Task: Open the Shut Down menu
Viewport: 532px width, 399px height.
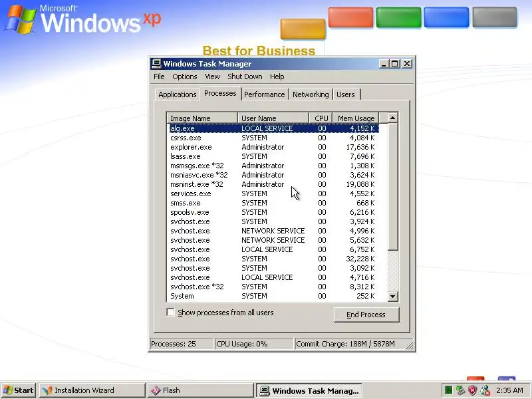Action: [245, 76]
